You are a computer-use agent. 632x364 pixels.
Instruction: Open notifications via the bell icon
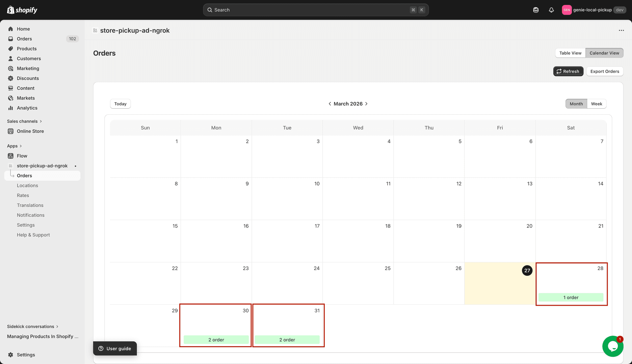551,10
